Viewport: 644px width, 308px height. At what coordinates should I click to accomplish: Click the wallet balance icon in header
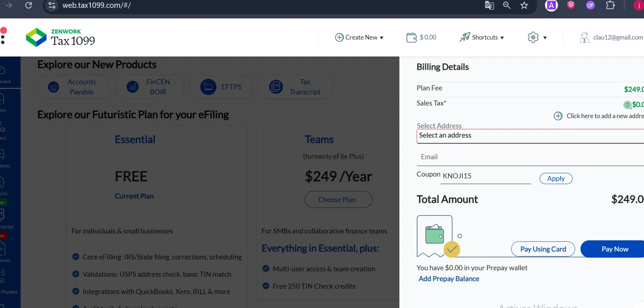411,37
